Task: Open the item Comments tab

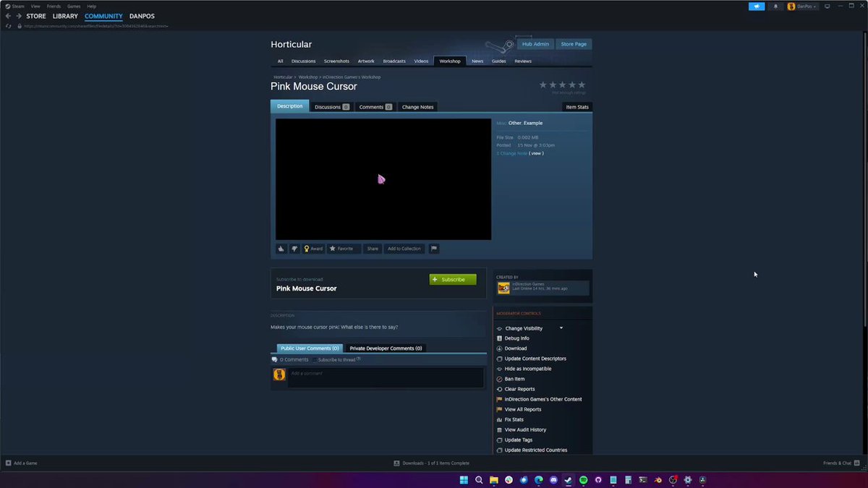Action: pos(375,107)
